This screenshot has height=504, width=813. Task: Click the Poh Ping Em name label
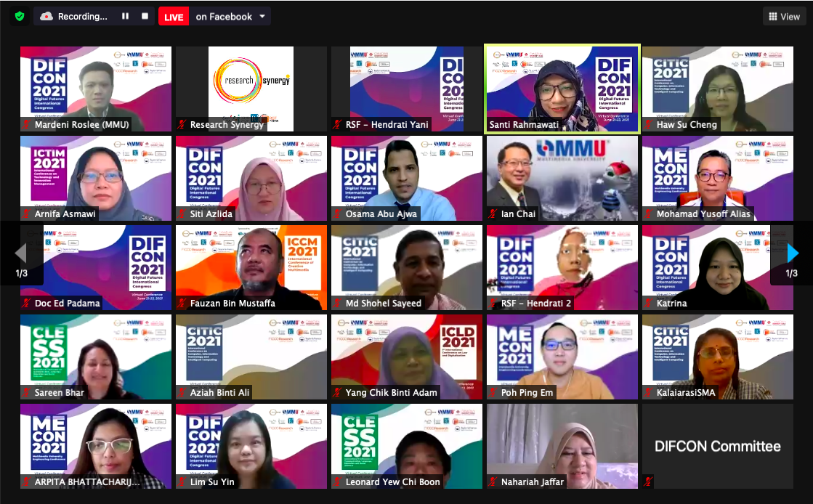pyautogui.click(x=527, y=393)
